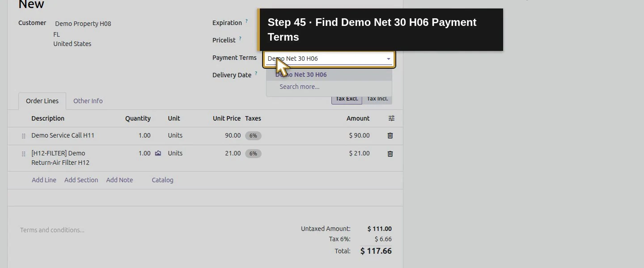Image resolution: width=644 pixels, height=268 pixels.
Task: Click the Description column header
Action: 48,118
